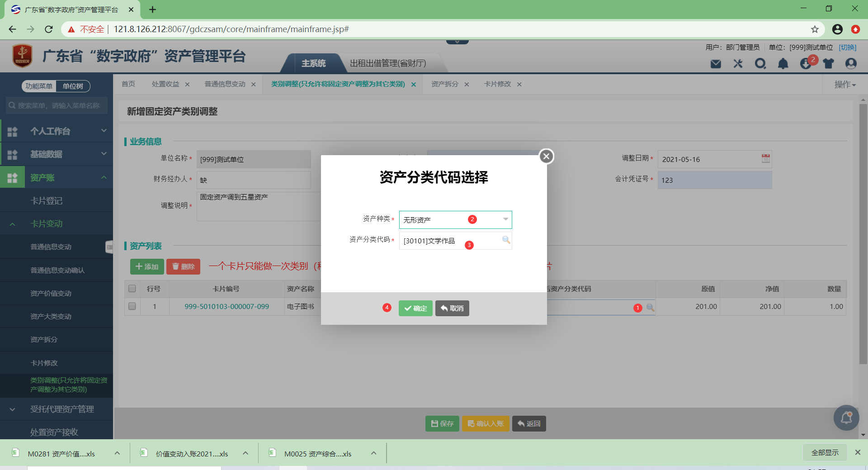Expand the 个人工作台 menu

57,131
